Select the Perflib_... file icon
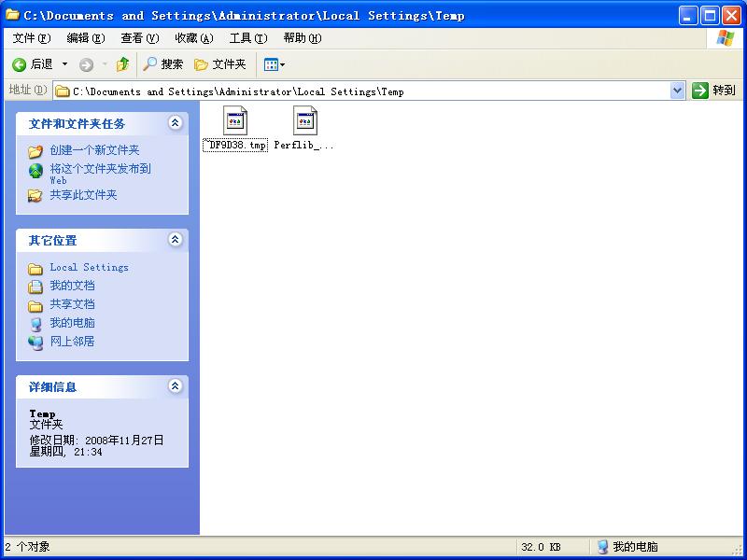 (305, 121)
